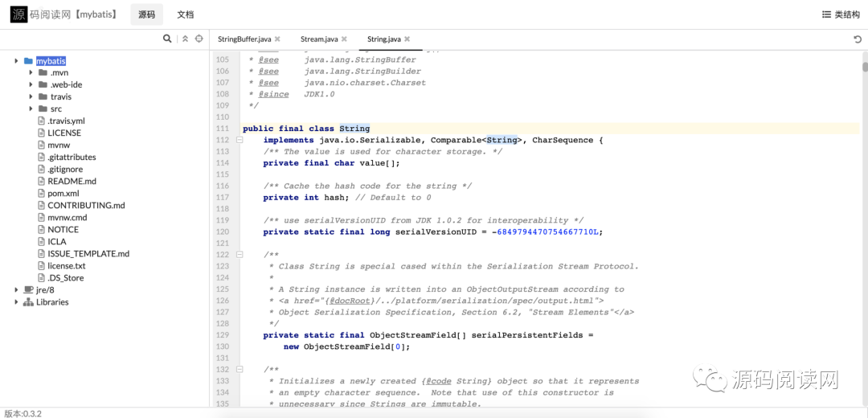868x418 pixels.
Task: Click the jre/8 runtime icon
Action: 29,290
